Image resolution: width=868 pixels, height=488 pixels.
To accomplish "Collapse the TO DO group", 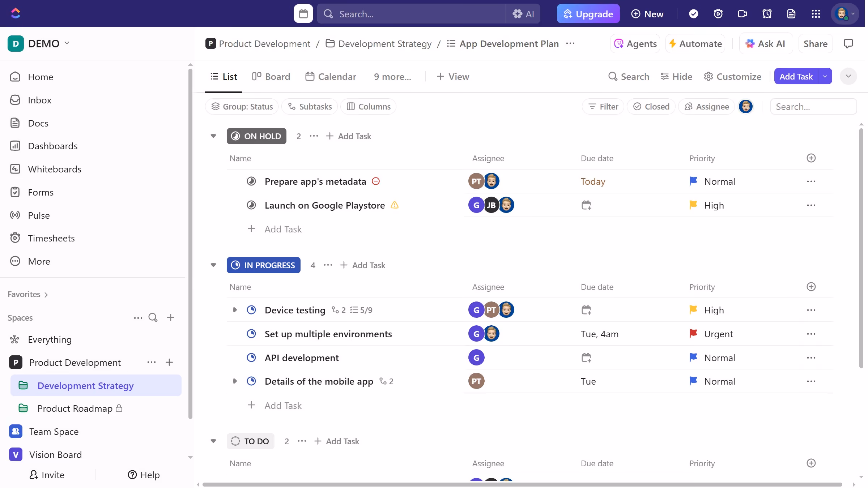I will point(213,441).
